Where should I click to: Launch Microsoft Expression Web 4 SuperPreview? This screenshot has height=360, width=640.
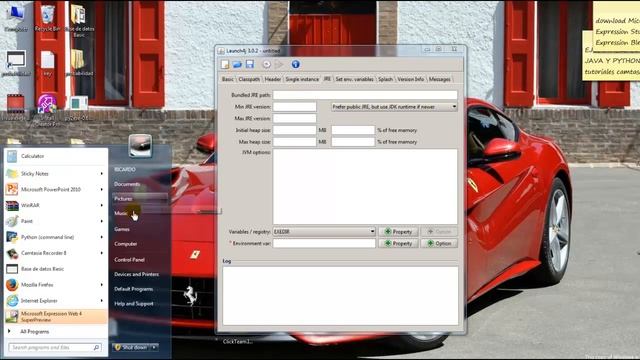coord(56,317)
